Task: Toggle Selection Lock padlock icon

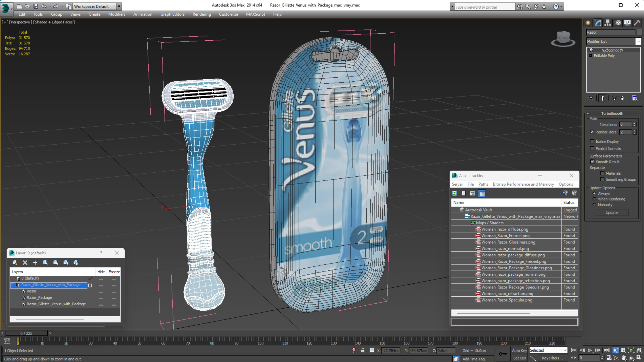Action: coord(363,350)
